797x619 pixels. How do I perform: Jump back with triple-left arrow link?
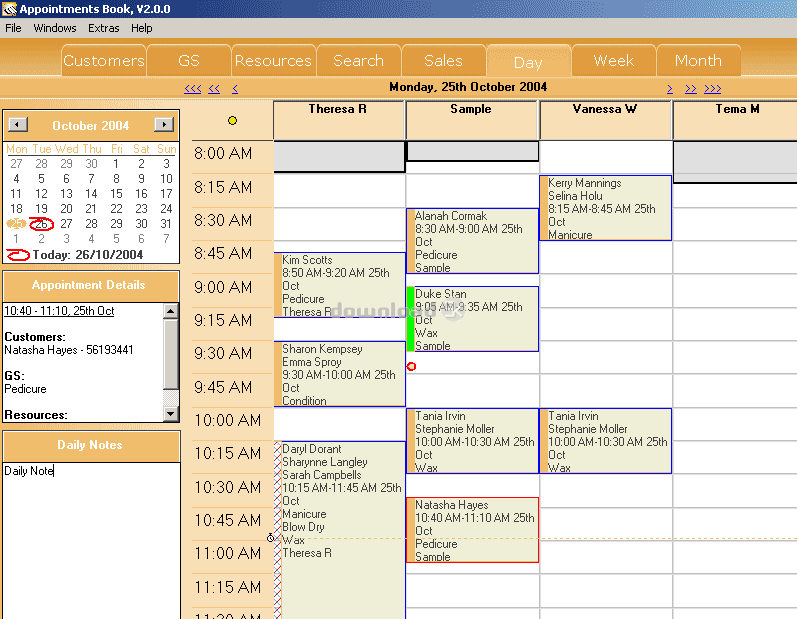pos(193,88)
